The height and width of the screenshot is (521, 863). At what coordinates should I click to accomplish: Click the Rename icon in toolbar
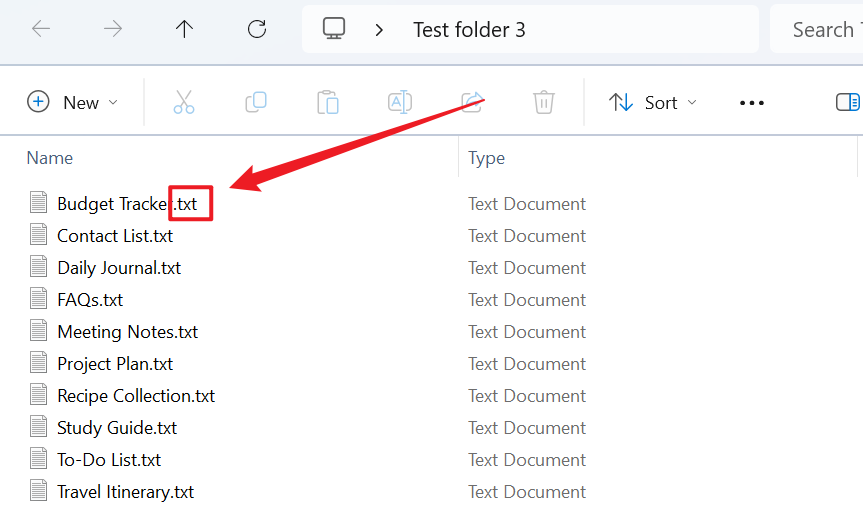[x=400, y=102]
